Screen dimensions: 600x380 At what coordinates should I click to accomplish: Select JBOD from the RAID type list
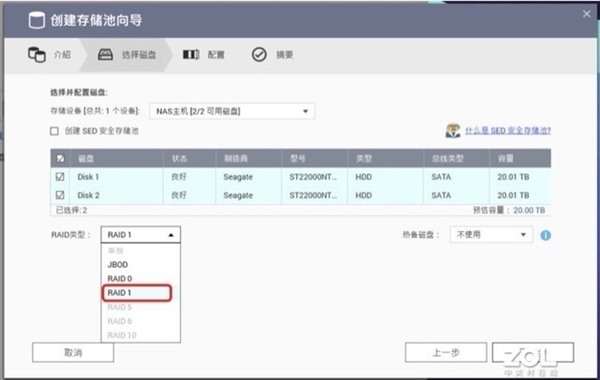[x=118, y=264]
